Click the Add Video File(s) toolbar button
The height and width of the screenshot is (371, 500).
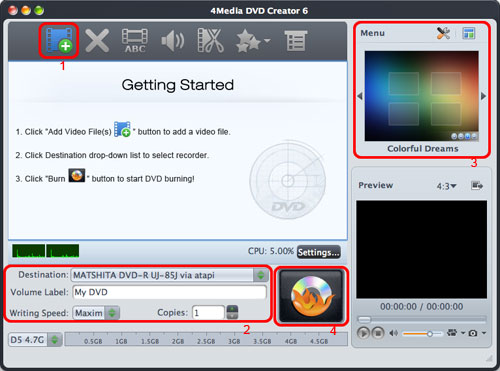click(x=59, y=40)
